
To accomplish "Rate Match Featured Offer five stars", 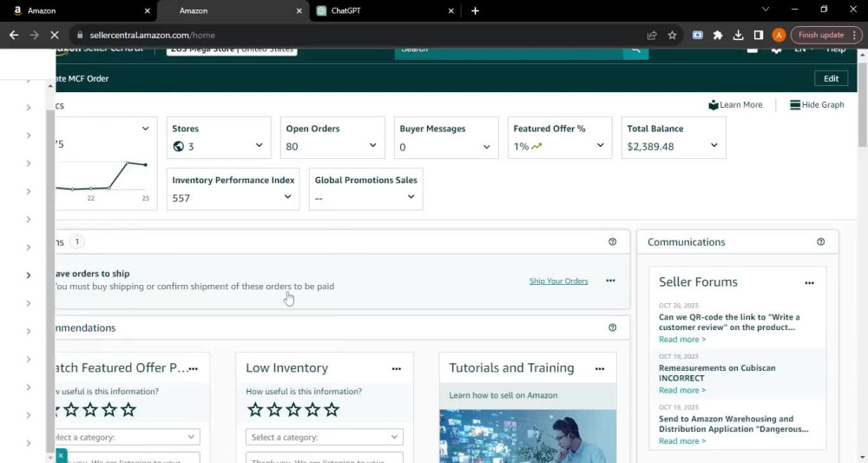I will (x=128, y=410).
